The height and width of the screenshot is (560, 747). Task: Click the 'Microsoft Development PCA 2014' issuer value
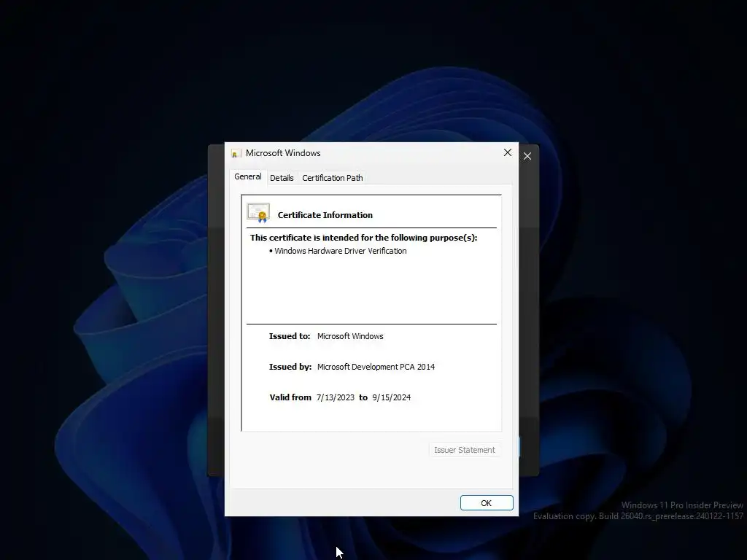[x=376, y=367]
